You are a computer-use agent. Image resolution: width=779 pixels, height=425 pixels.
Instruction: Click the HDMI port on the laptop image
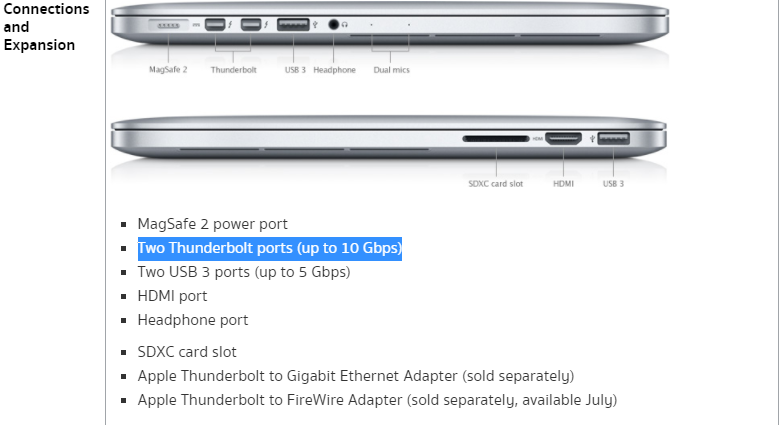coord(563,138)
